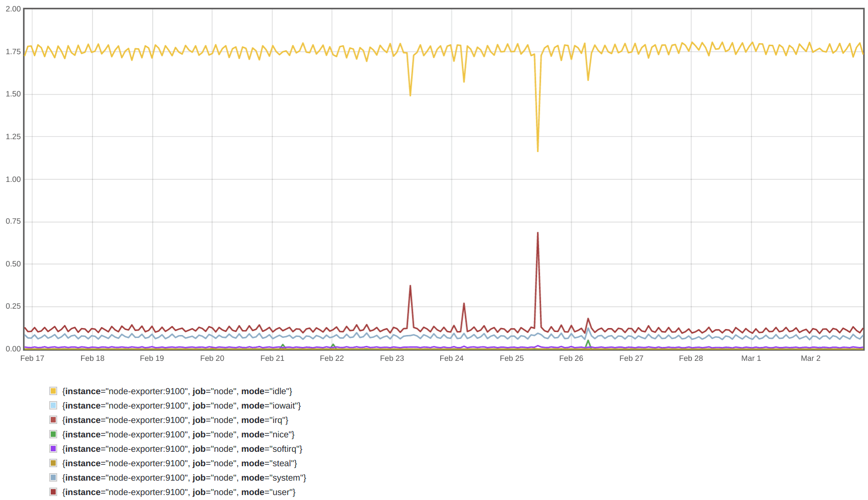This screenshot has height=500, width=868.
Task: Click the idle-line dip on Feb 23
Action: 410,95
